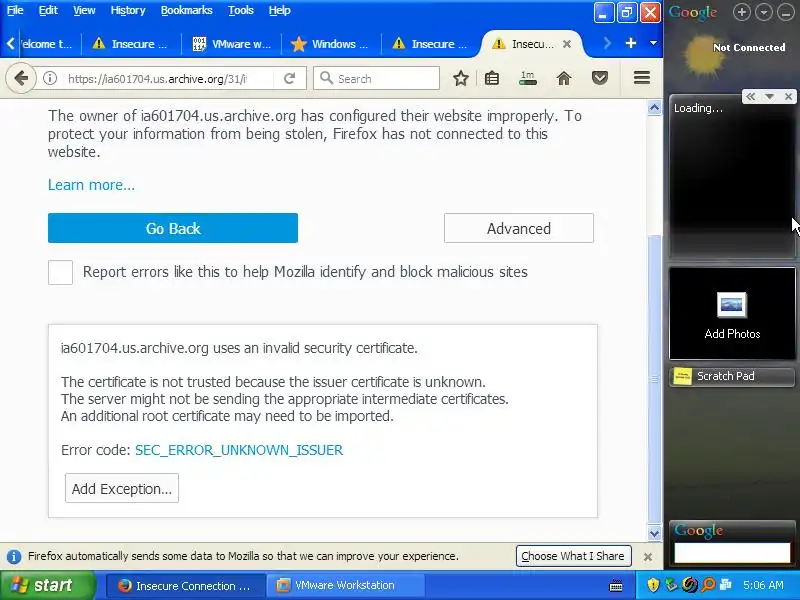Click the Not Connected weather text
800x600 pixels.
click(749, 47)
